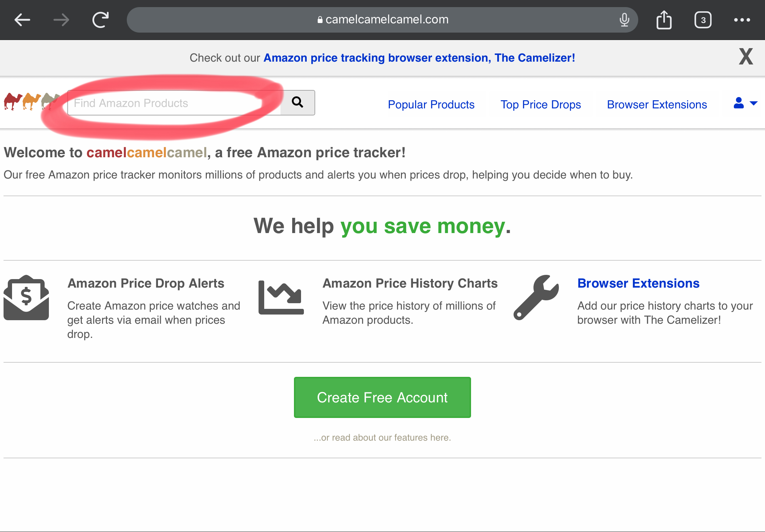Click the Amazon Price Drop Alerts heading
This screenshot has width=765, height=532.
(146, 283)
